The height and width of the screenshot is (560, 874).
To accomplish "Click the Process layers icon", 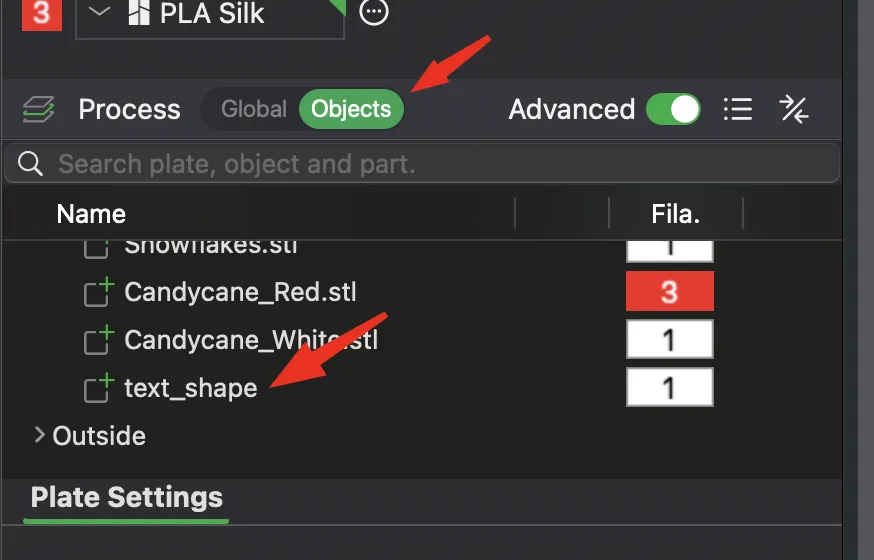I will (38, 109).
